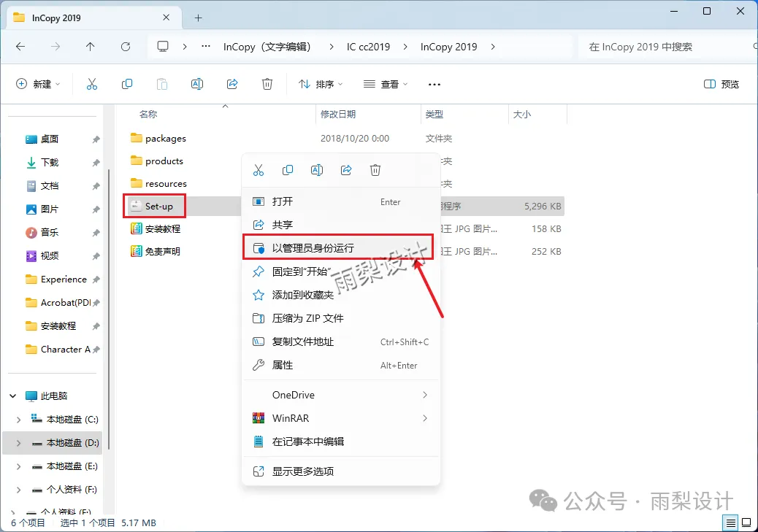Image resolution: width=758 pixels, height=532 pixels.
Task: Select the 安装教程 image file
Action: [155, 228]
